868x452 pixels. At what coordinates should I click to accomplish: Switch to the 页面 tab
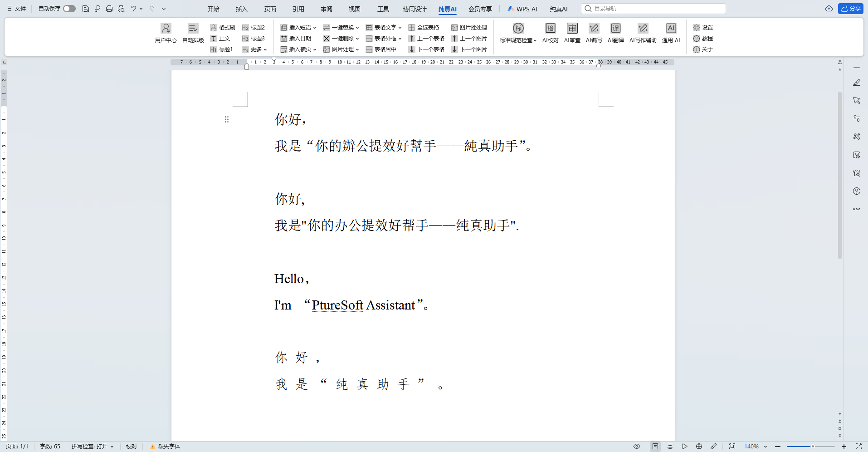click(270, 9)
